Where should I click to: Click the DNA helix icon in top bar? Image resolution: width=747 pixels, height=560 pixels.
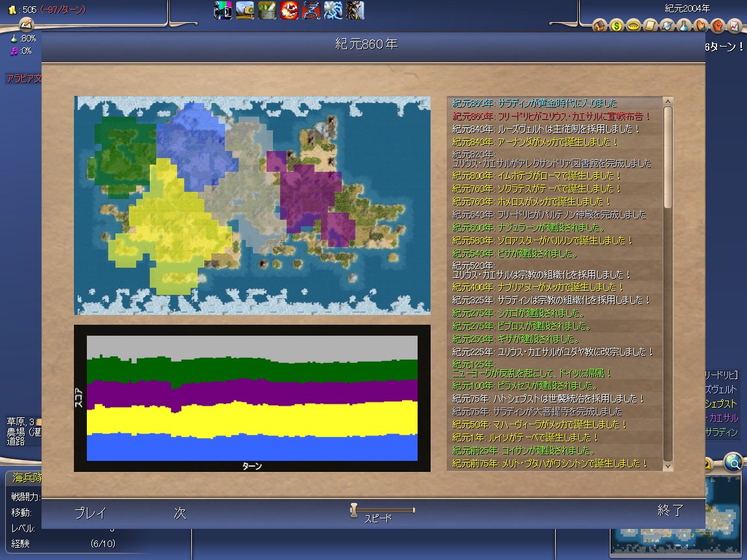point(311,10)
